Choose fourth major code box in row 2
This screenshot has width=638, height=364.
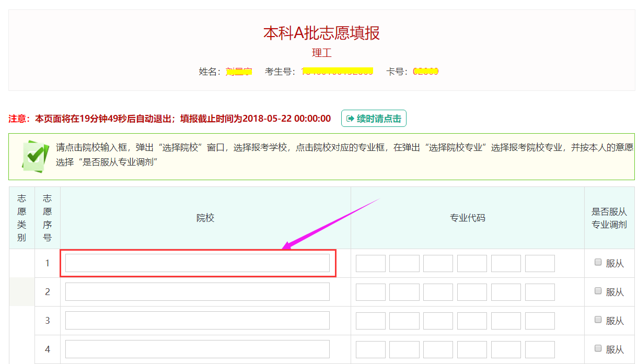click(x=472, y=292)
